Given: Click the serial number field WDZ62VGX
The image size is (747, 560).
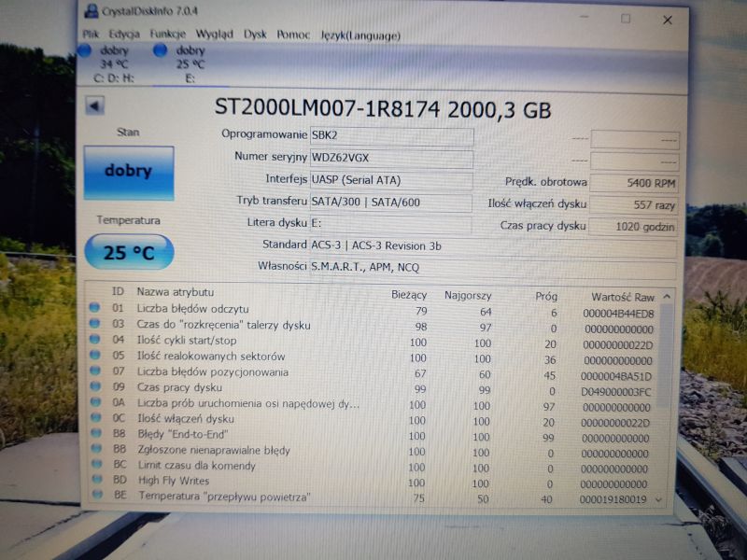Looking at the screenshot, I should click(391, 158).
